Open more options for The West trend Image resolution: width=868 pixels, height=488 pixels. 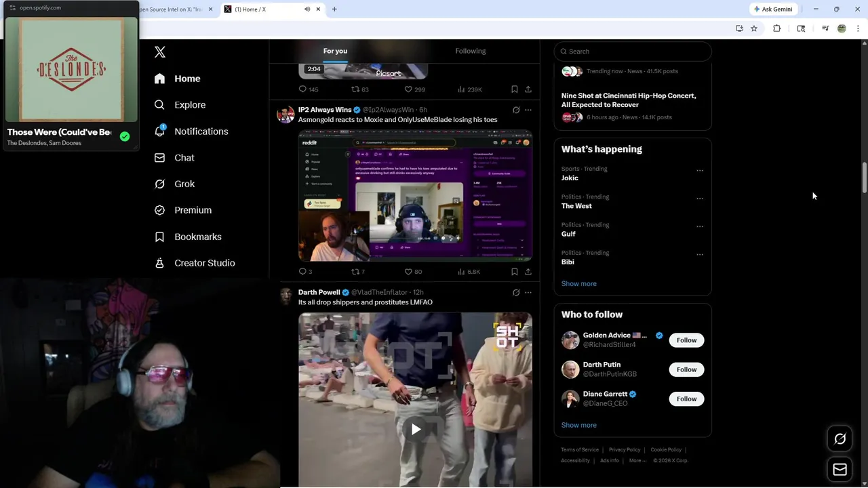pos(700,199)
